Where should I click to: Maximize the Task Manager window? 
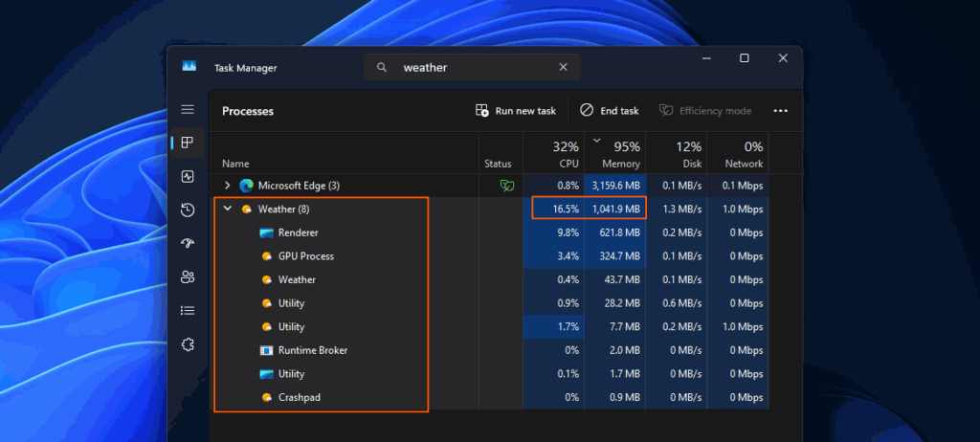coord(745,58)
